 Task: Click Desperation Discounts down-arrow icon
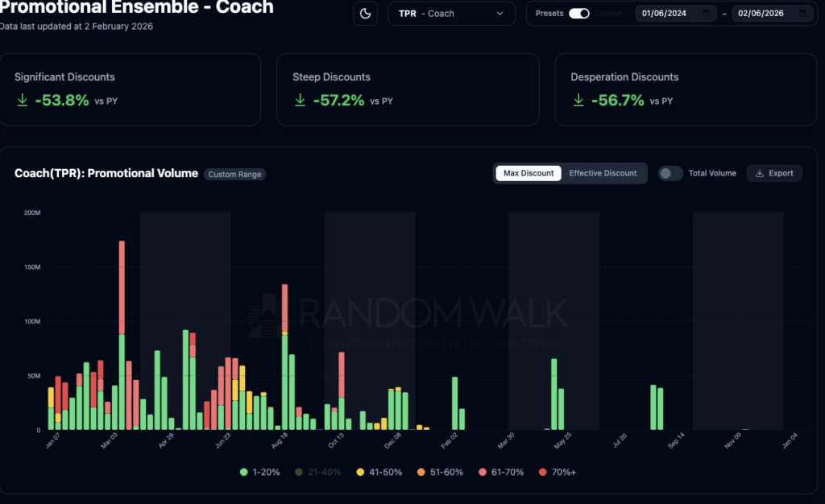coord(578,101)
